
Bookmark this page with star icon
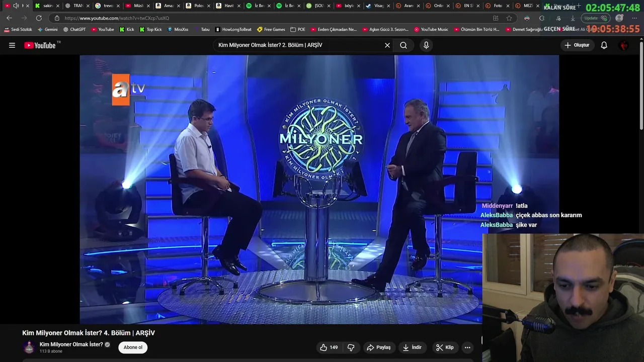(x=509, y=18)
